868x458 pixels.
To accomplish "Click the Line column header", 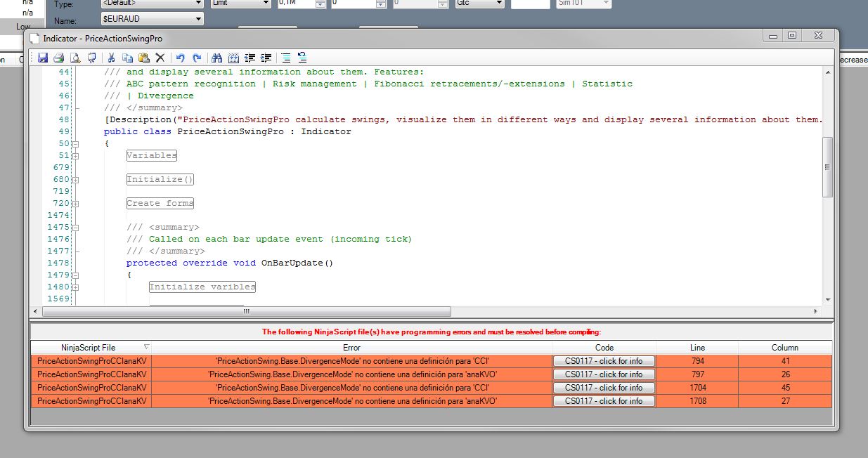I will tap(697, 348).
